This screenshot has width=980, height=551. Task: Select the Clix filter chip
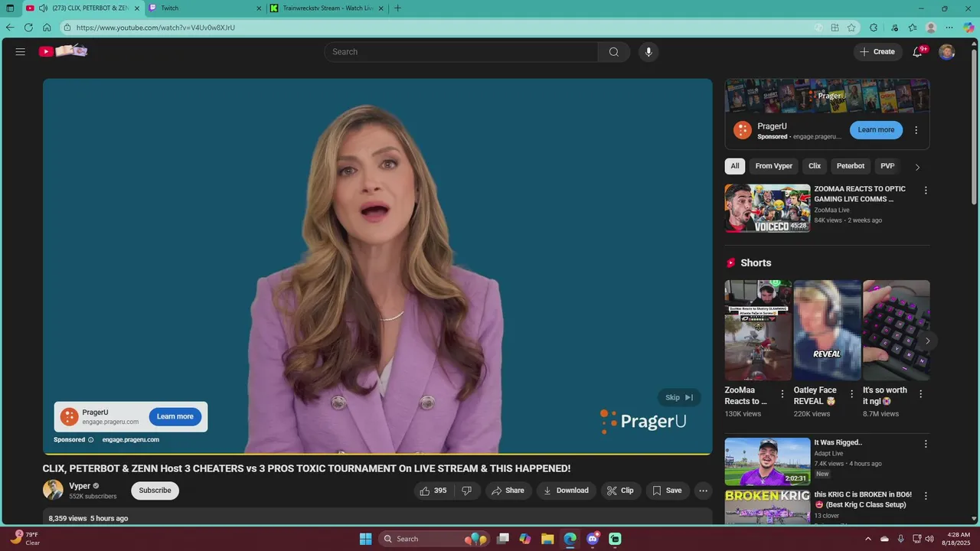815,166
